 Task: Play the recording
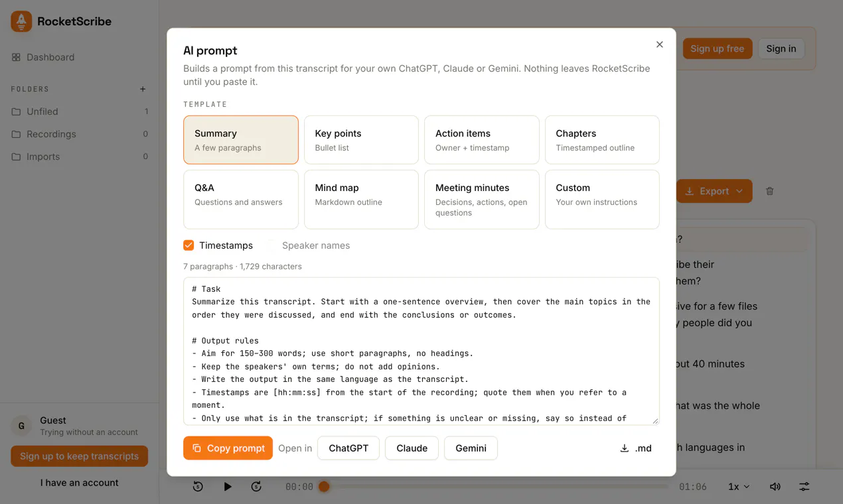click(x=228, y=487)
